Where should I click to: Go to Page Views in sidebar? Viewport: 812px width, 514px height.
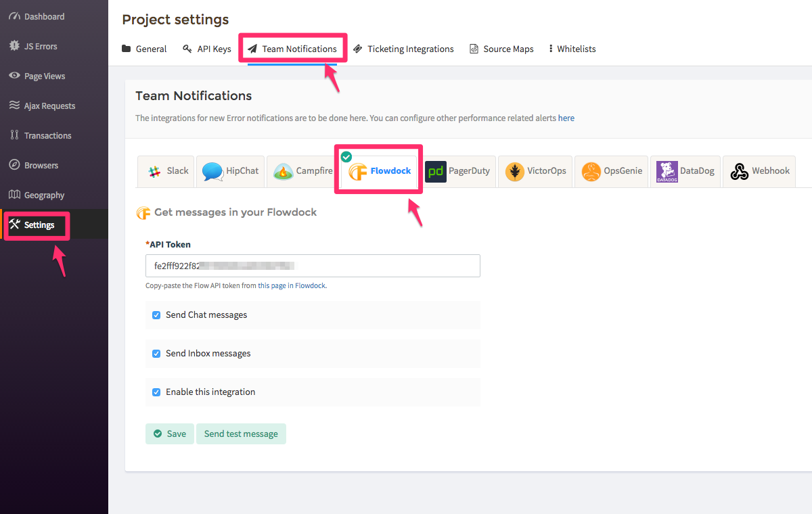pos(45,76)
